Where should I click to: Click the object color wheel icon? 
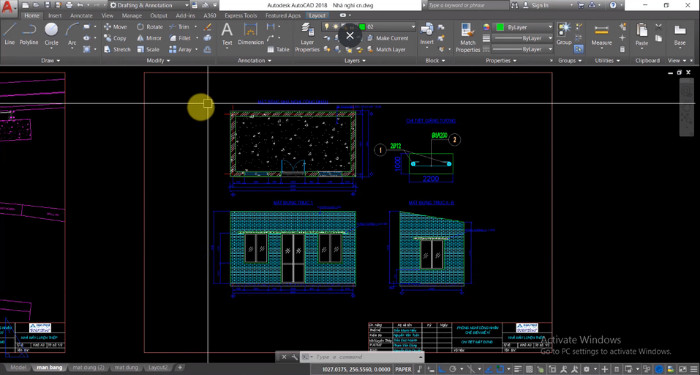tap(486, 27)
